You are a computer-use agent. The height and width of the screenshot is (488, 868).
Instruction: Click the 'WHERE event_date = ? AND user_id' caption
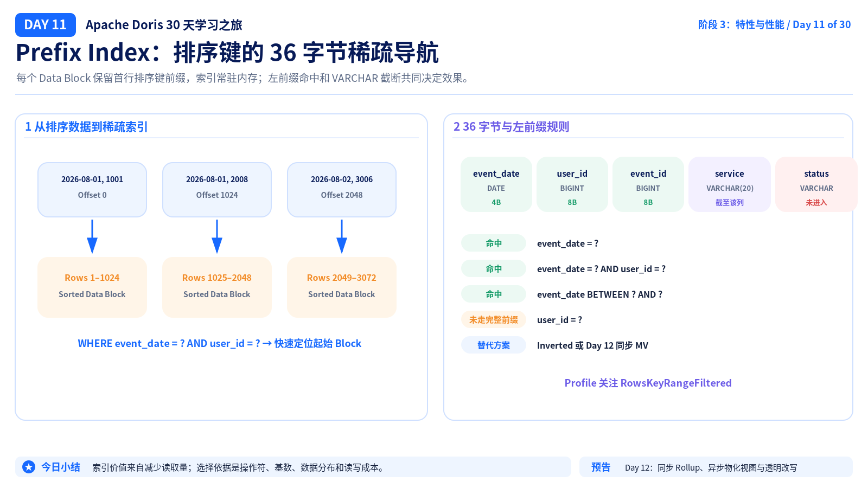[220, 344]
